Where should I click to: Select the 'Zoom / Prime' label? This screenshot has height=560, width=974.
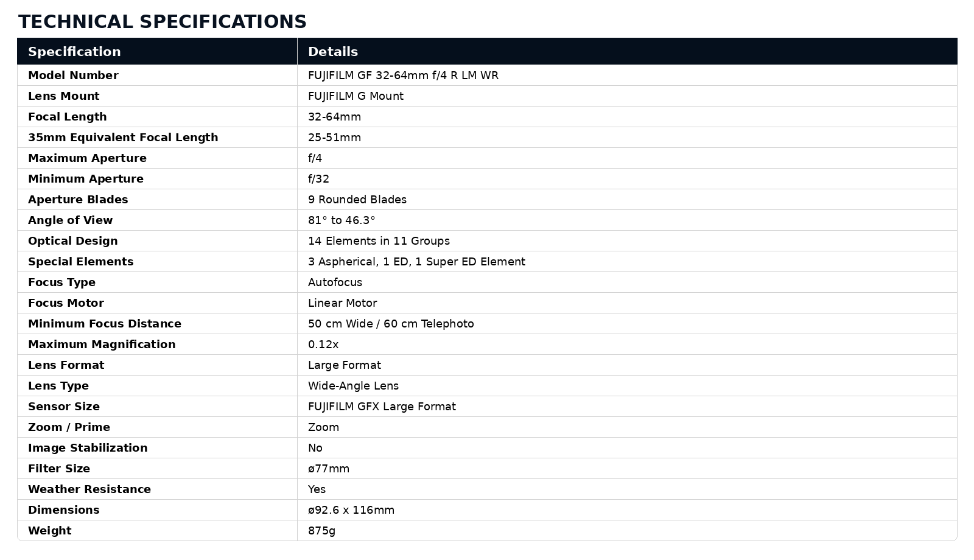pyautogui.click(x=69, y=427)
